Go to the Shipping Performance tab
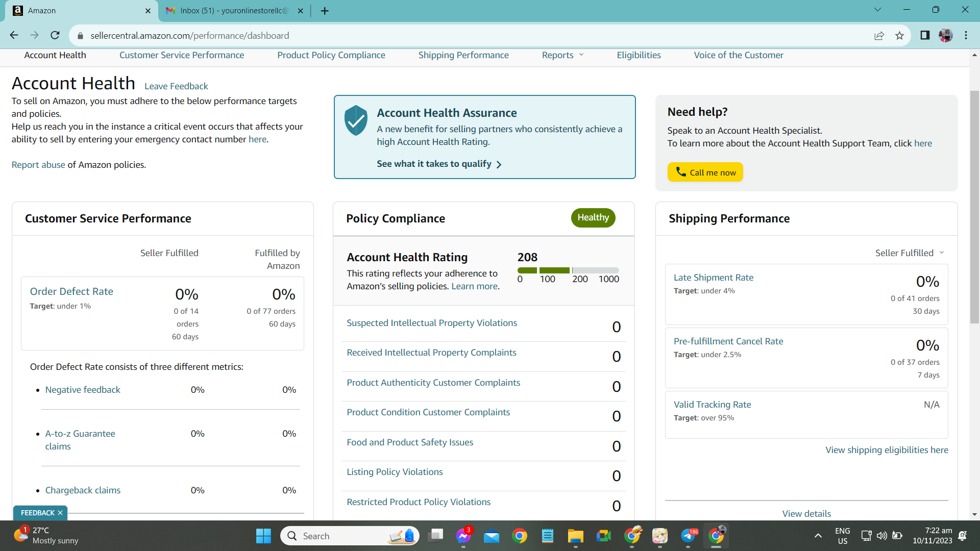The image size is (980, 551). point(463,55)
